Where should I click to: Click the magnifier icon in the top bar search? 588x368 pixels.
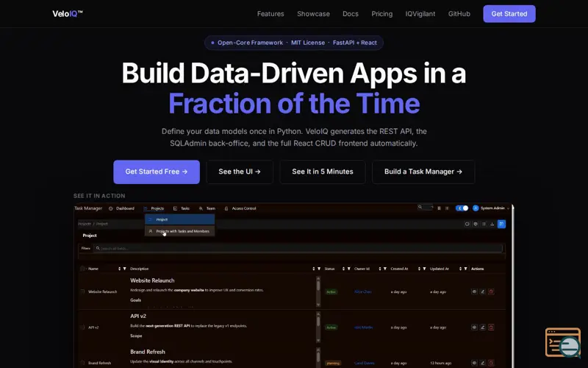(420, 207)
